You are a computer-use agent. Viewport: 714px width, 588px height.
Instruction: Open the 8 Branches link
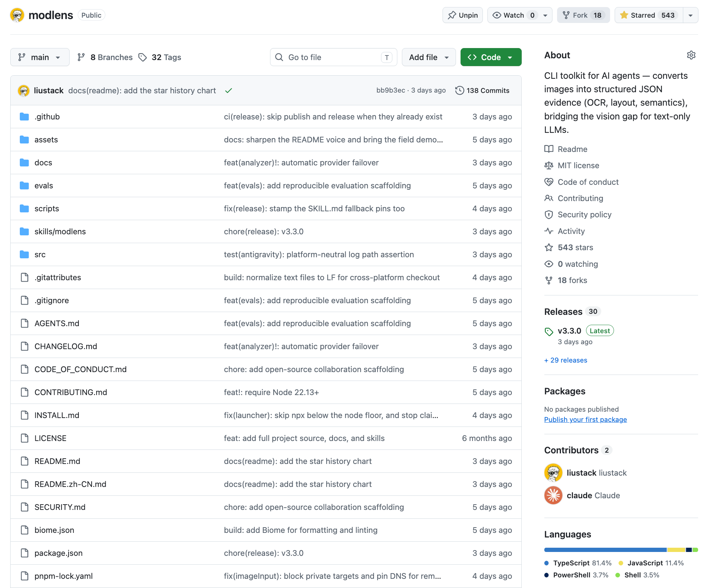click(x=105, y=57)
